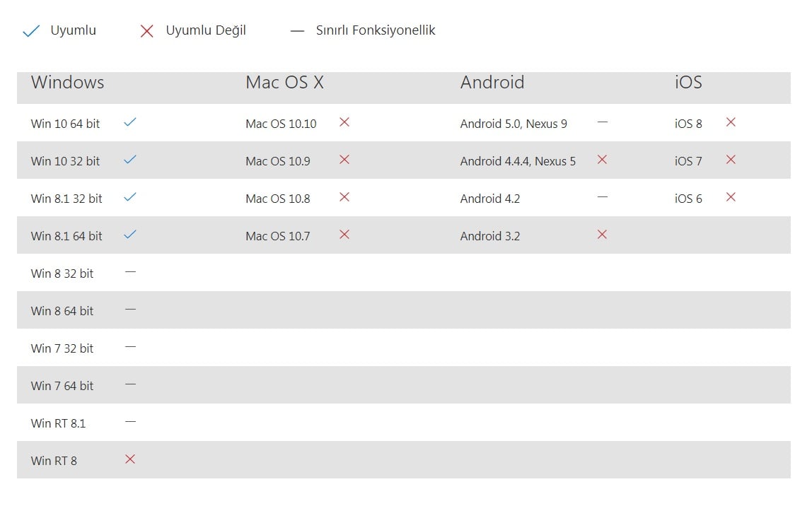Select the limited dash for Win 7 32 bit
This screenshot has width=812, height=506.
tap(130, 347)
